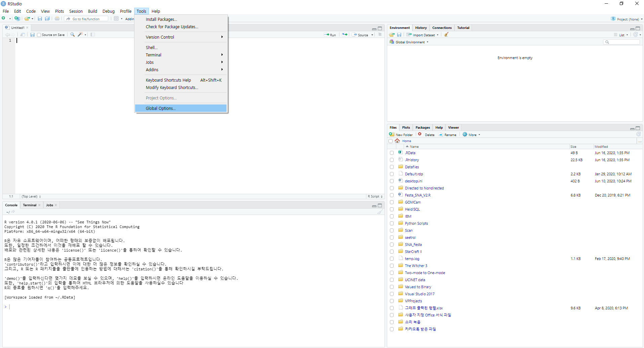Clear environment objects with broom icon
644x348 pixels.
tap(446, 35)
